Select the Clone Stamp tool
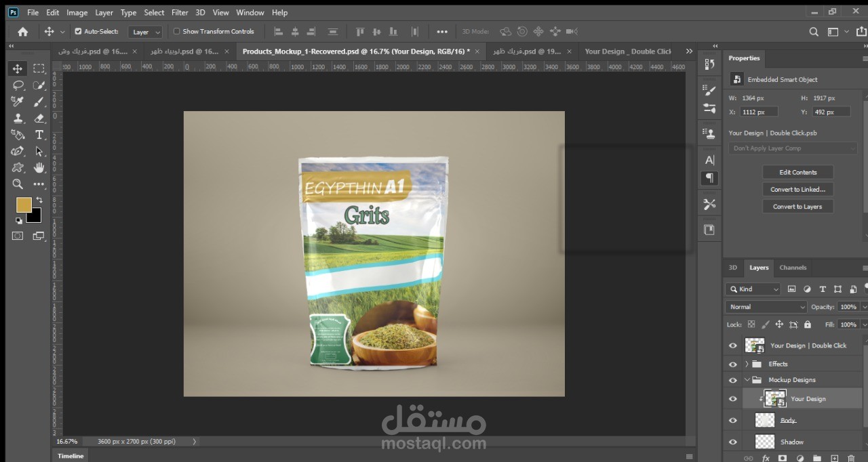 [18, 118]
